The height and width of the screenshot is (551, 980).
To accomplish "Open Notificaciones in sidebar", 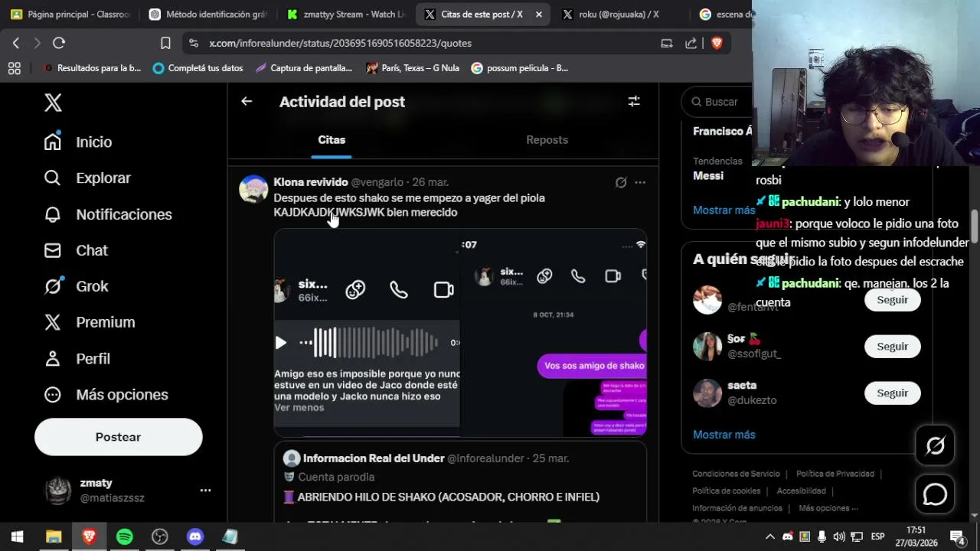I will click(108, 214).
